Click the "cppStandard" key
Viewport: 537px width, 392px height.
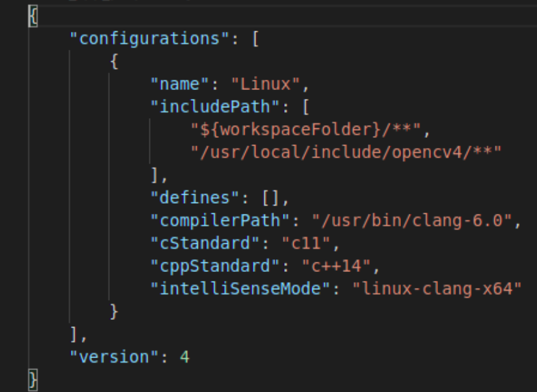coord(215,266)
